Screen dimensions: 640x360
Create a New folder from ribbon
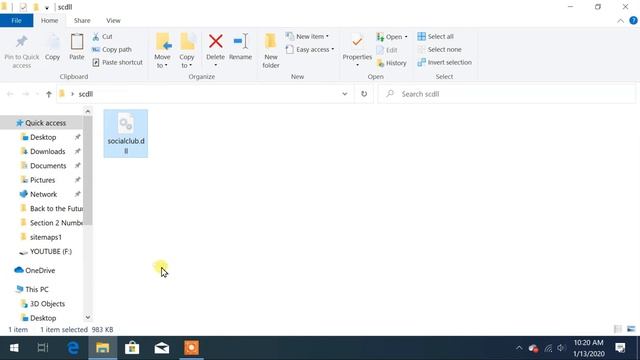point(271,51)
